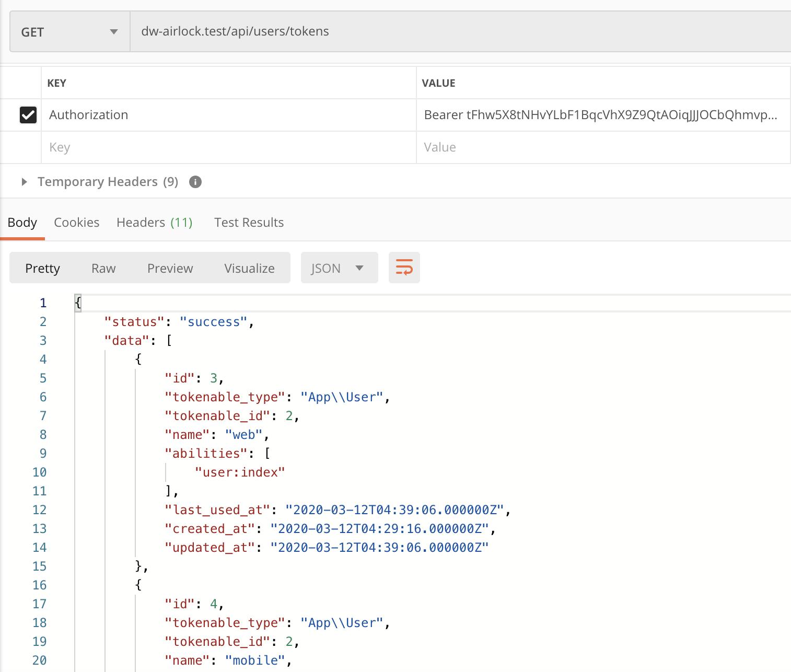Open the Headers (11) response tab
Image resolution: width=791 pixels, height=672 pixels.
[x=154, y=223]
